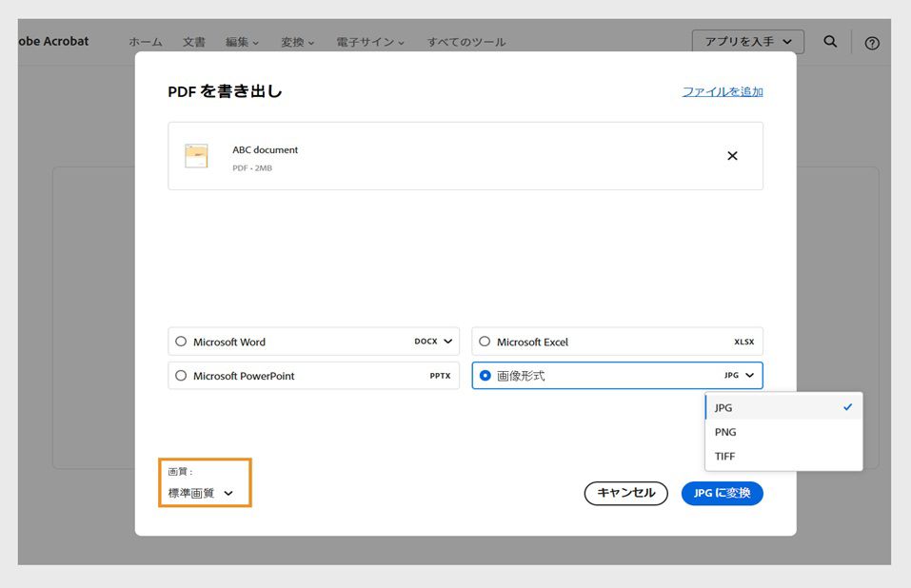This screenshot has height=588, width=911.
Task: Click the キャンセル button
Action: 625,493
